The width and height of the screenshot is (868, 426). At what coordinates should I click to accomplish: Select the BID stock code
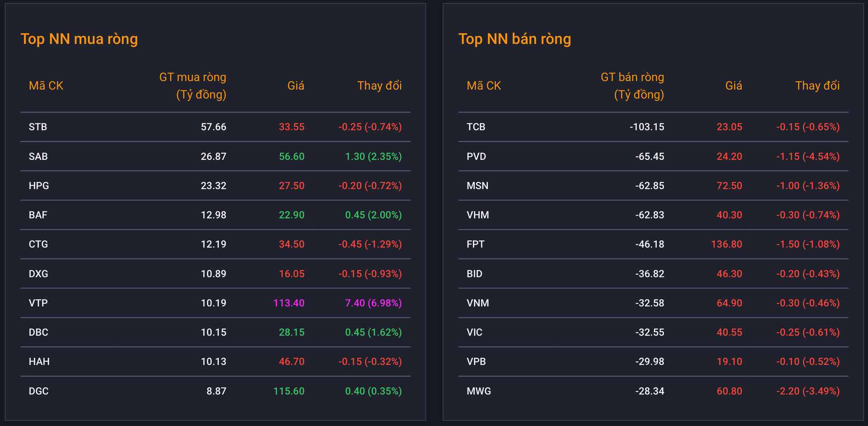[475, 274]
